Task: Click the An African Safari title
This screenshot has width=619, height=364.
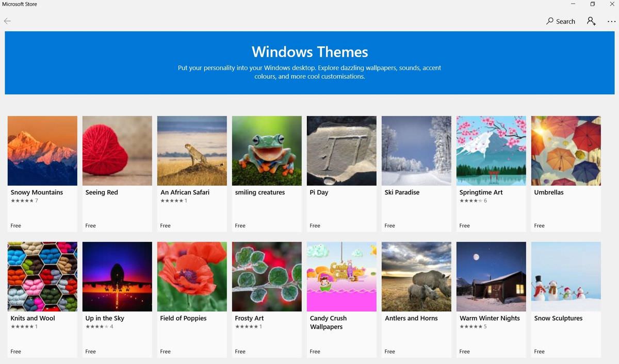Action: 185,192
